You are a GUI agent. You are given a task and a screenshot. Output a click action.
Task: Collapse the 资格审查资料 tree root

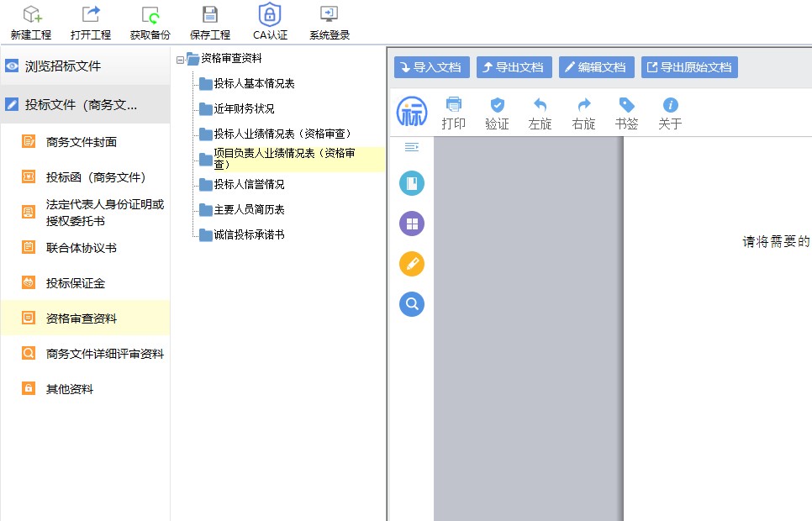(x=180, y=60)
